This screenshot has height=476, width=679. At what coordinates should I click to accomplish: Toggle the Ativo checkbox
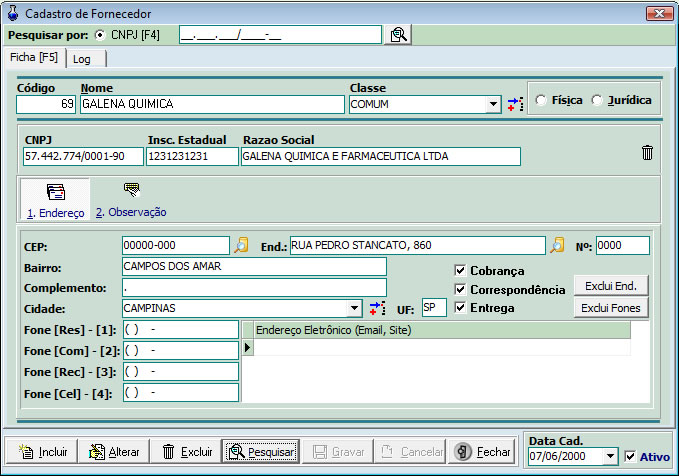[x=629, y=457]
